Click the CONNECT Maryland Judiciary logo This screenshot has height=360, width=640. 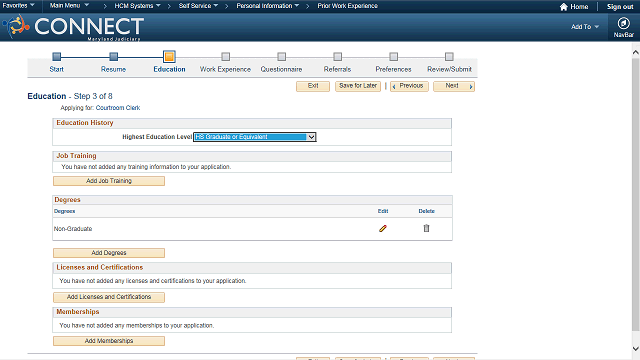pyautogui.click(x=73, y=27)
